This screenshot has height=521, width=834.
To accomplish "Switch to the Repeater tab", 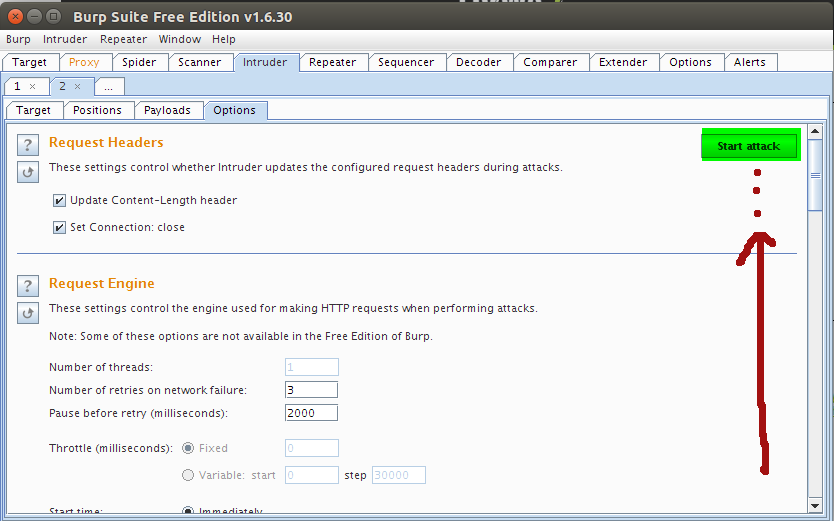I will coord(333,62).
